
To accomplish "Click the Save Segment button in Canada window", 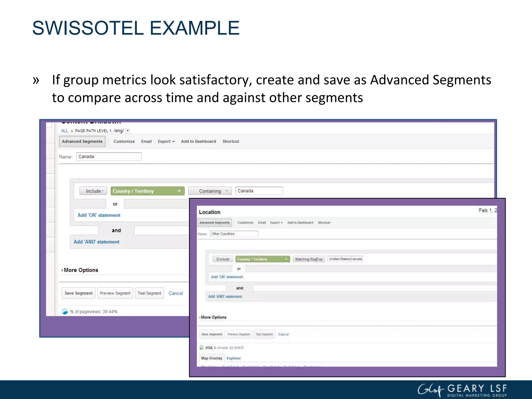I will (78, 293).
